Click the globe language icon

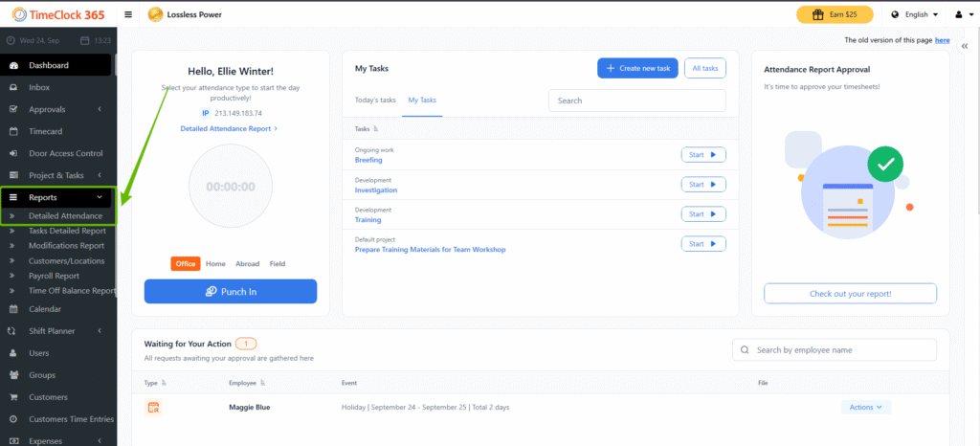pos(896,14)
